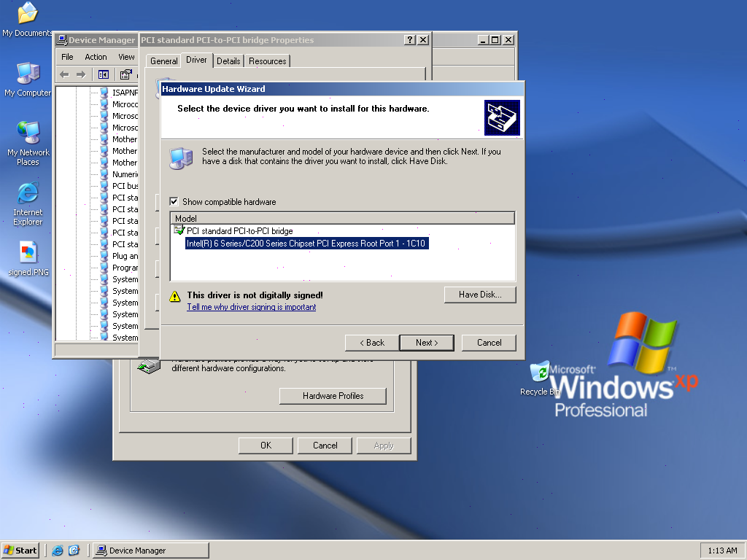Select PCI standard PCI-to-PCI bridge model

(x=239, y=231)
